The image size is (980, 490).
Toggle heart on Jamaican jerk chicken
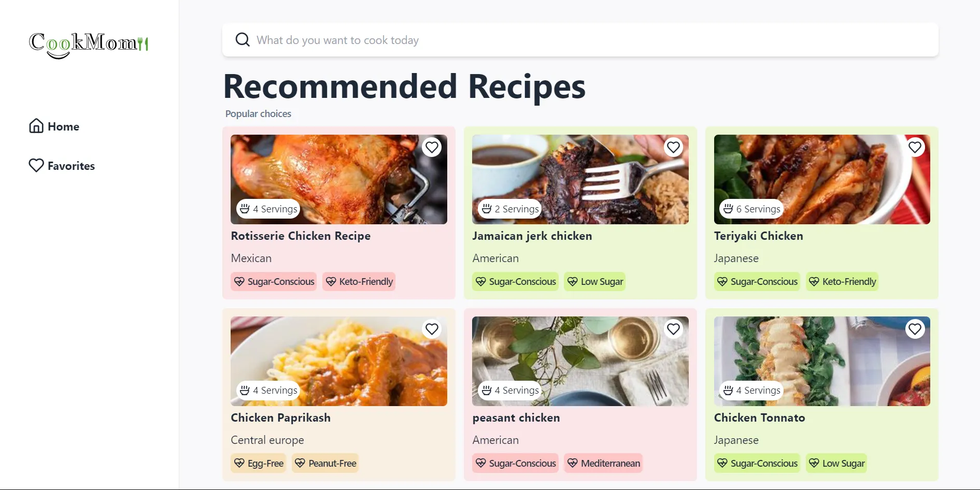point(673,148)
